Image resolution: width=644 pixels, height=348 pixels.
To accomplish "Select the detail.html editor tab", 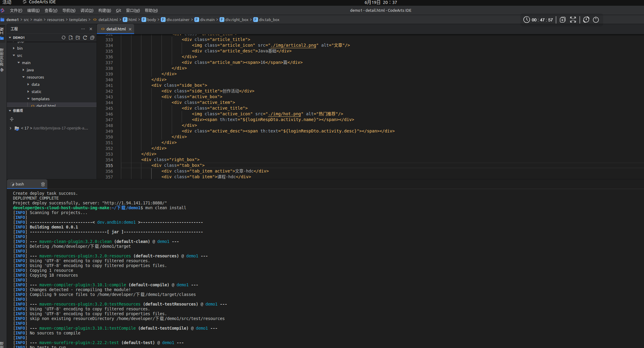I will click(116, 29).
